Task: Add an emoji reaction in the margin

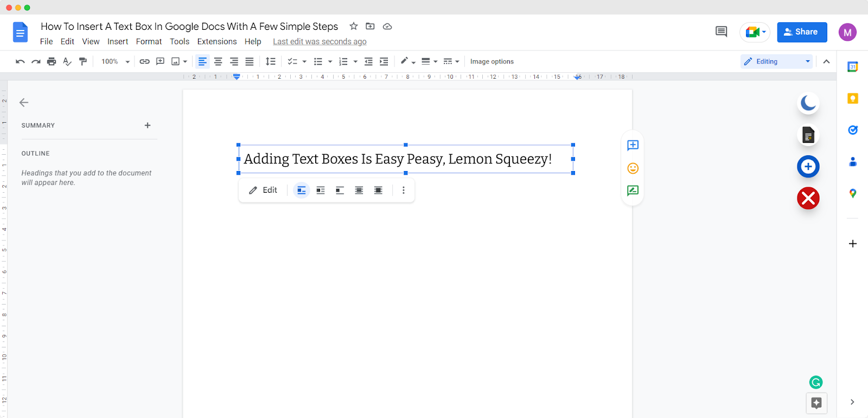Action: [x=633, y=168]
